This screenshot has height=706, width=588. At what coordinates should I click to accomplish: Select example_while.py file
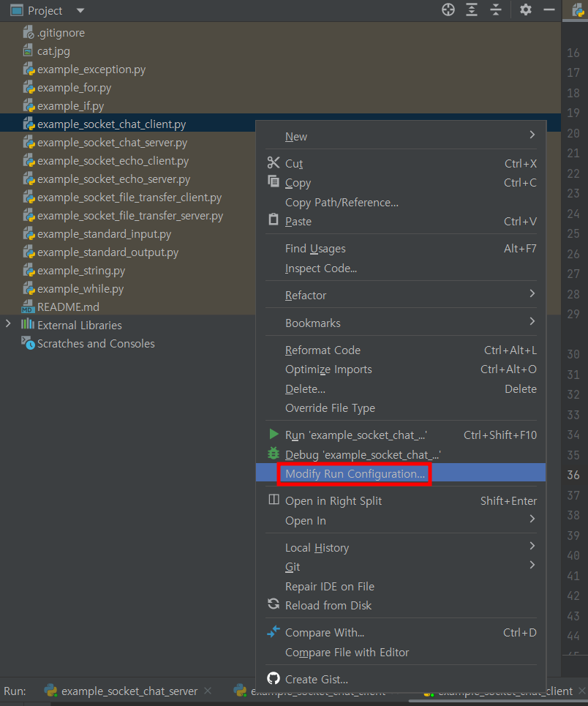point(80,289)
